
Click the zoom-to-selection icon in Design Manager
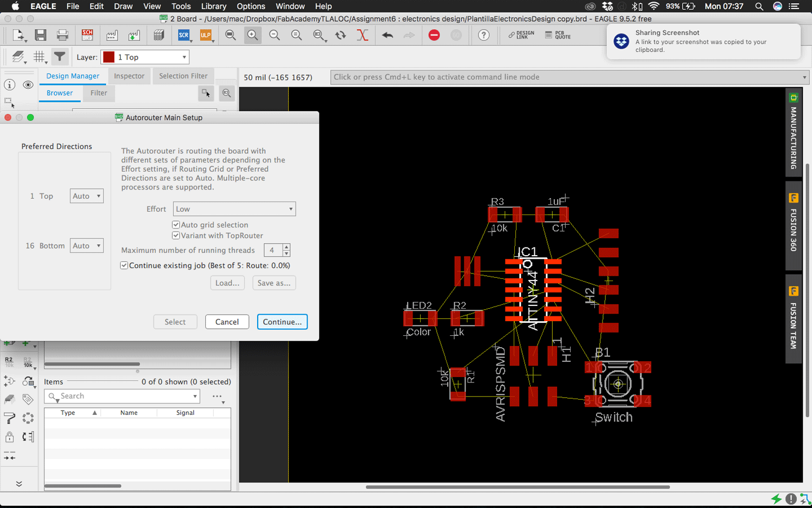pyautogui.click(x=227, y=93)
